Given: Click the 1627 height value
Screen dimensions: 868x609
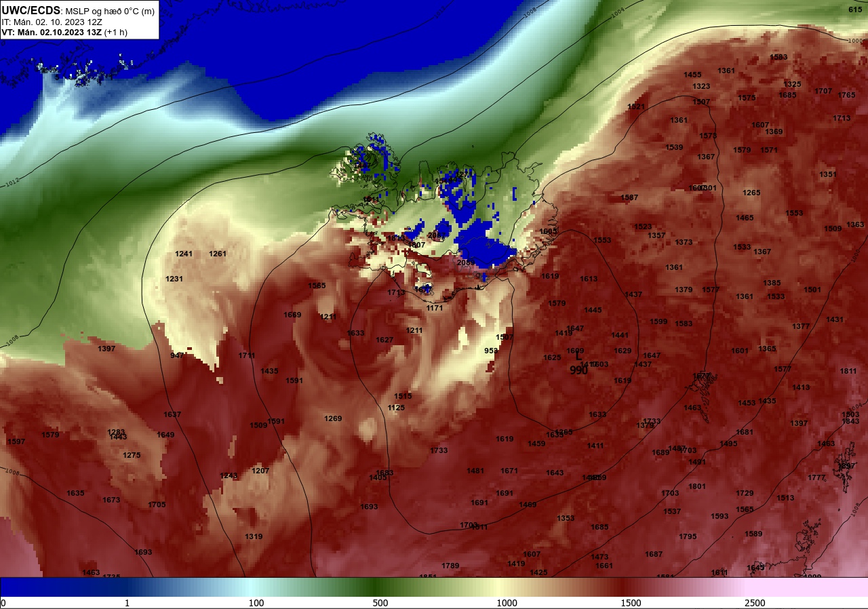Looking at the screenshot, I should point(384,340).
